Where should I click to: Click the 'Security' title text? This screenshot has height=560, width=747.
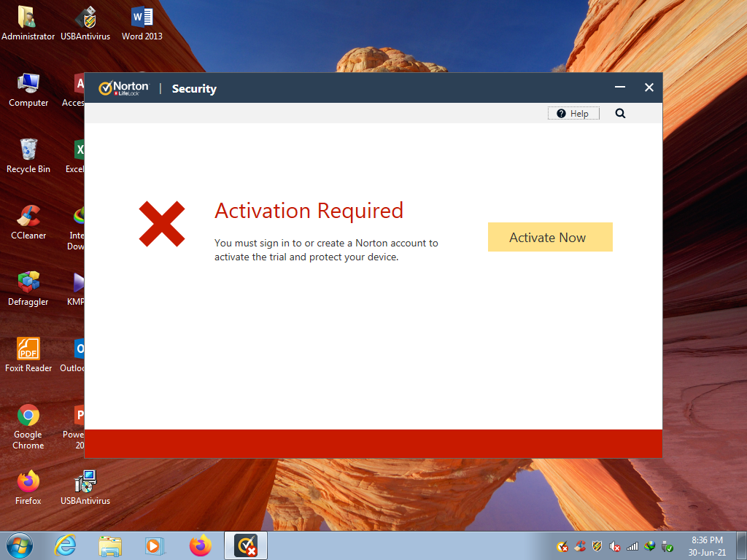194,88
